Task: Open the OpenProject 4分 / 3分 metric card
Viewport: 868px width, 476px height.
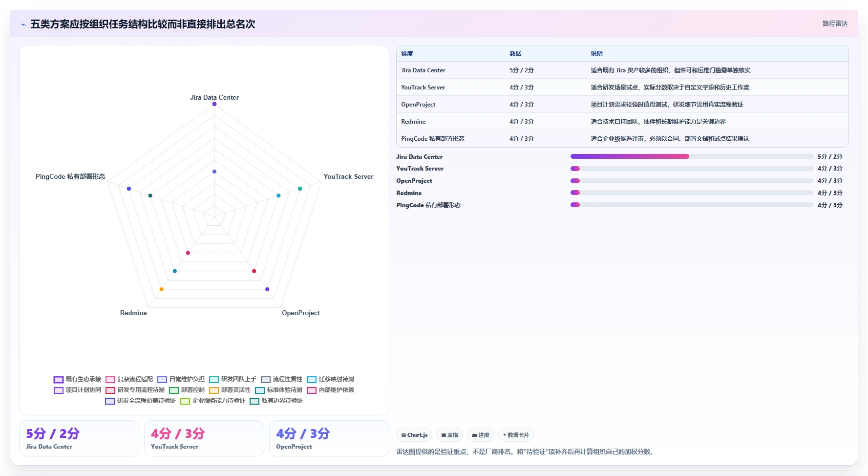Action: click(x=329, y=438)
